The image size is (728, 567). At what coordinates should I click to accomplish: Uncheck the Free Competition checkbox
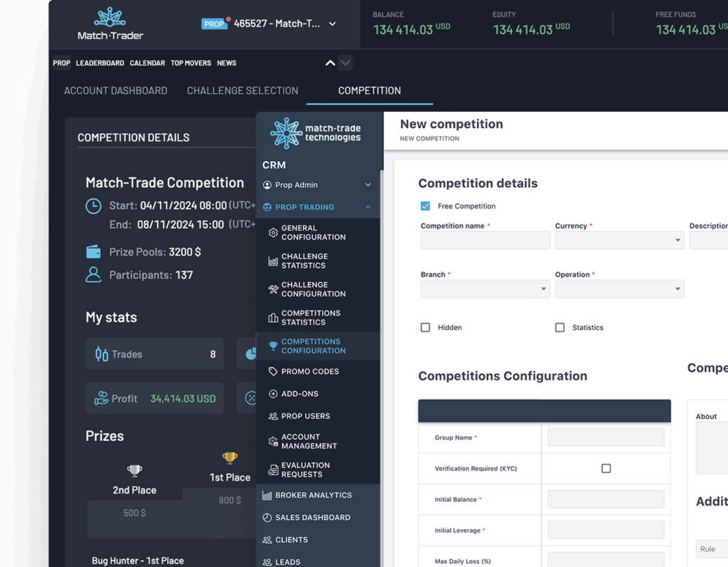426,206
